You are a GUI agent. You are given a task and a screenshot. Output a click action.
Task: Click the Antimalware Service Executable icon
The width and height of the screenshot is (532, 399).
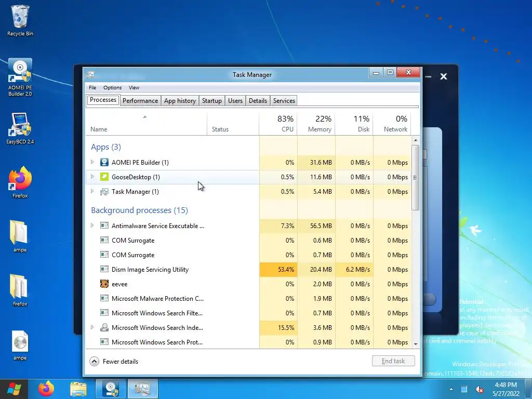[x=104, y=225]
